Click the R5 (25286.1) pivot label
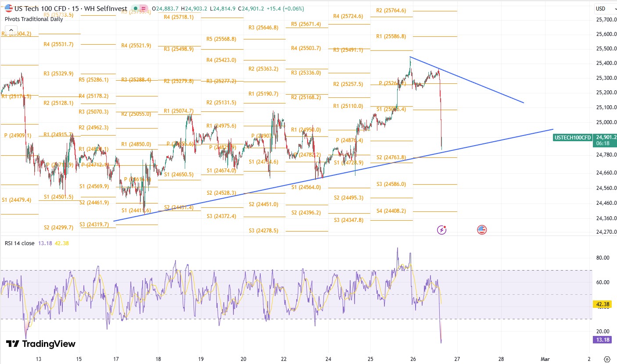This screenshot has width=617, height=364. tap(93, 80)
